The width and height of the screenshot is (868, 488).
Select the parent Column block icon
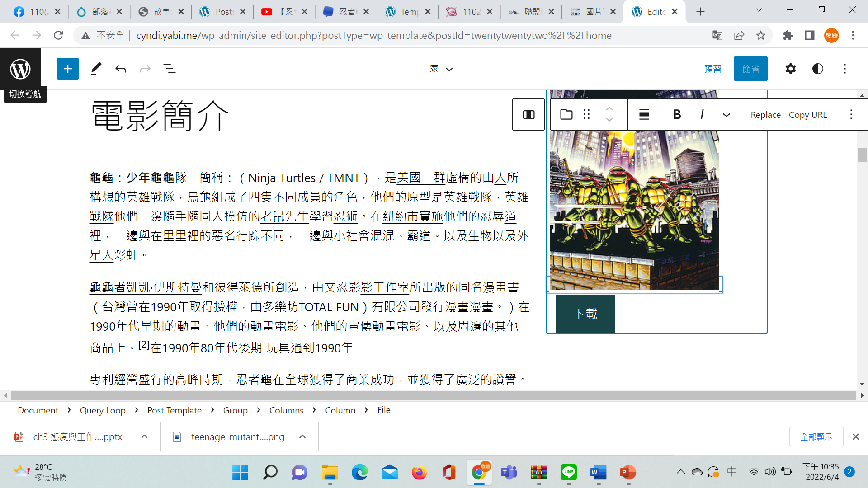click(x=528, y=115)
